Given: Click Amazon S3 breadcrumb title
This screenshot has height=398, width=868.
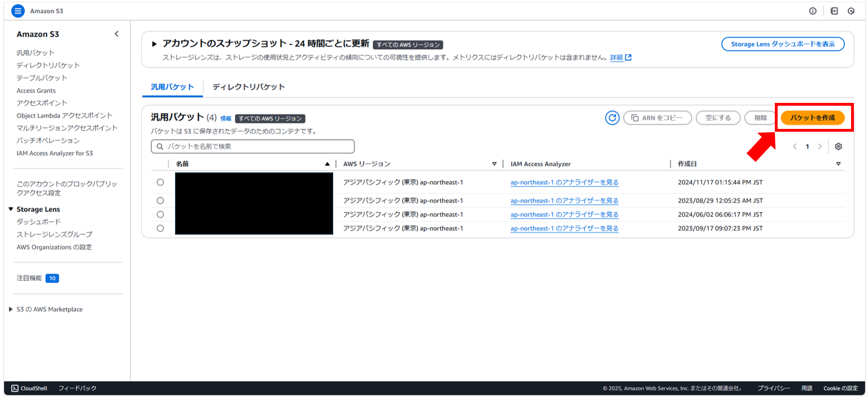Looking at the screenshot, I should pyautogui.click(x=47, y=11).
